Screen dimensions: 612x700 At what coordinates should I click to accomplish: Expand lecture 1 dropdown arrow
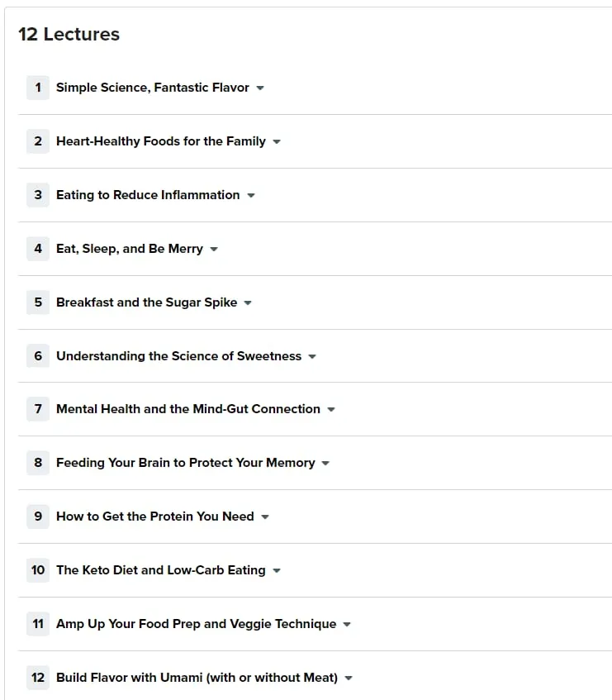[260, 88]
